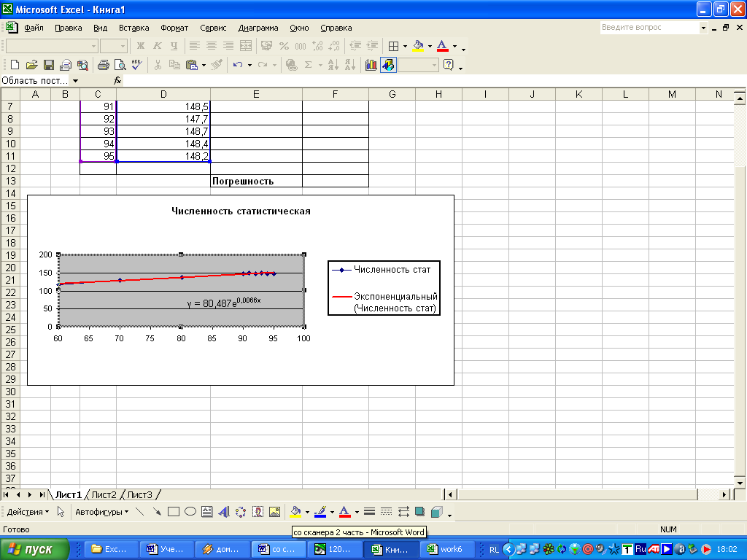Open the Файл menu
Viewport: 747px width, 560px height.
(x=34, y=28)
